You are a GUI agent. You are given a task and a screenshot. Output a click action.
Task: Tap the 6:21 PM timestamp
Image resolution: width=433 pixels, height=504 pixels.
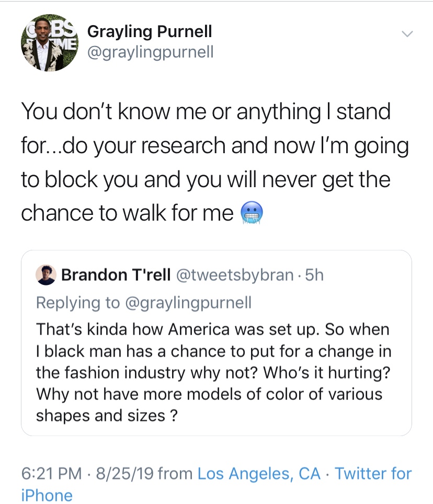52,474
